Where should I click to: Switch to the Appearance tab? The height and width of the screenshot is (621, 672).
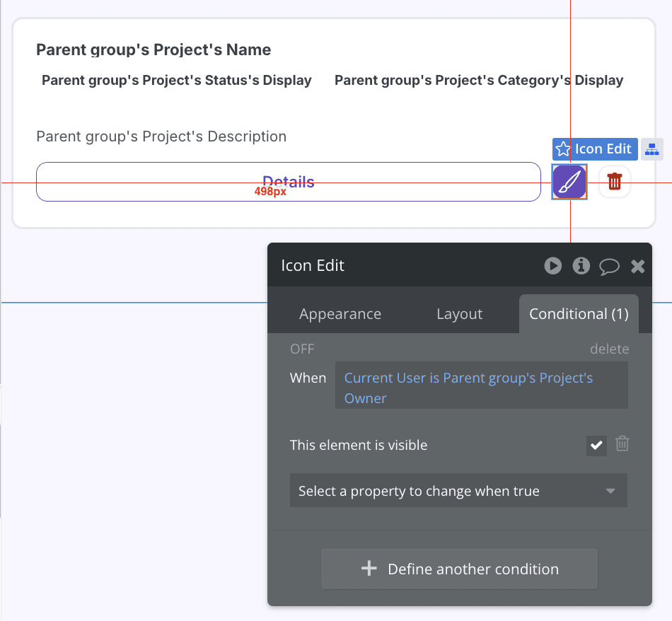click(x=340, y=314)
